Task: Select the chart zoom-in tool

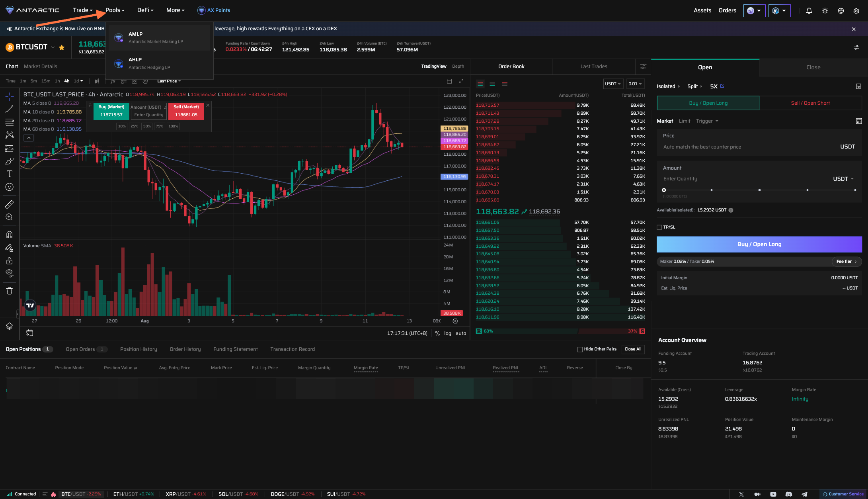Action: point(10,217)
